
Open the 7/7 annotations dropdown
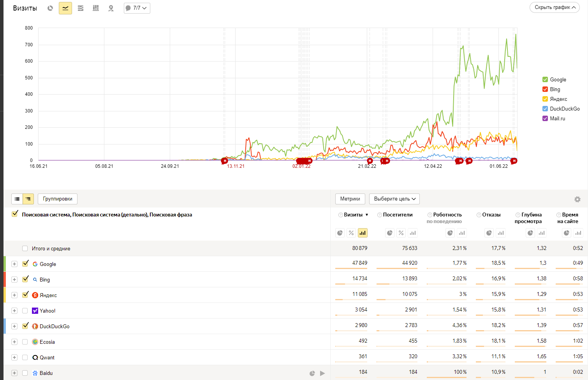[137, 8]
